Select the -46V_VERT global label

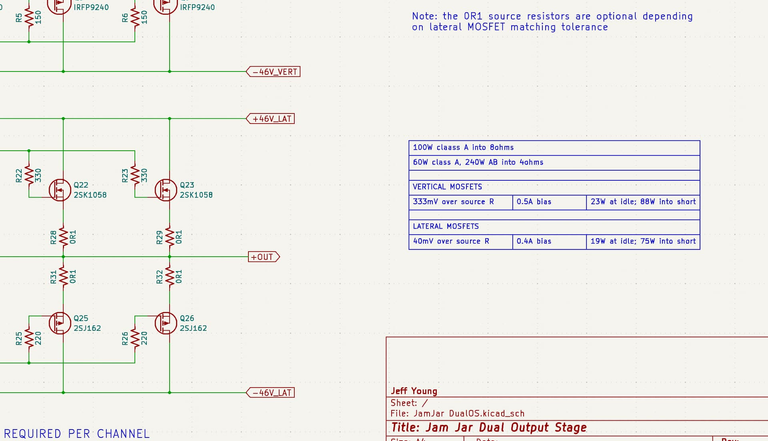[x=273, y=72]
